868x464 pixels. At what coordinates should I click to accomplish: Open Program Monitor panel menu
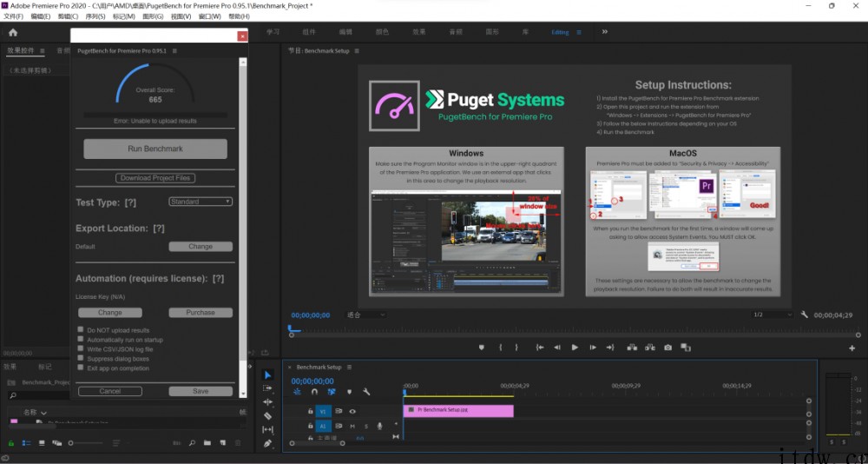[357, 50]
